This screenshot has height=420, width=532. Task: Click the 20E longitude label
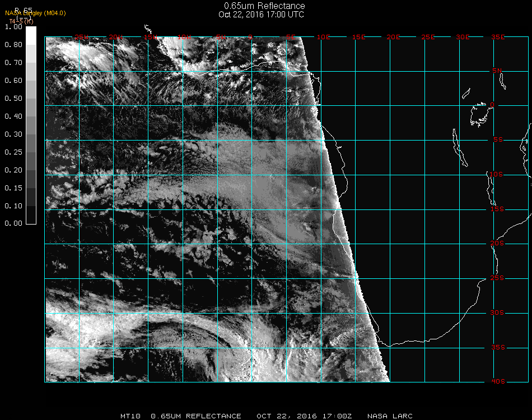[x=394, y=37]
